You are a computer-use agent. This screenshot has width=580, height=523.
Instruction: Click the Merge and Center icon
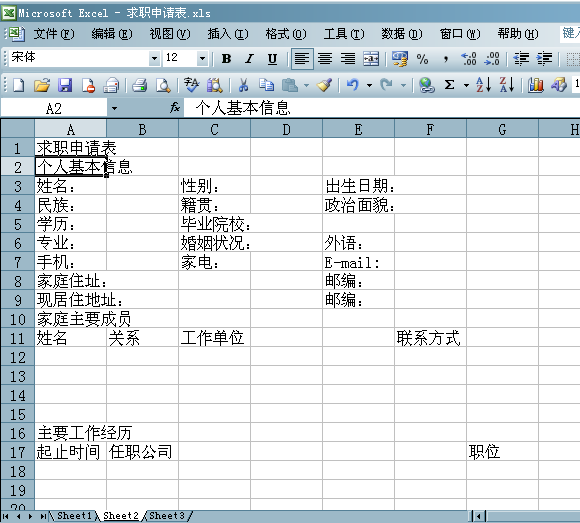[371, 59]
